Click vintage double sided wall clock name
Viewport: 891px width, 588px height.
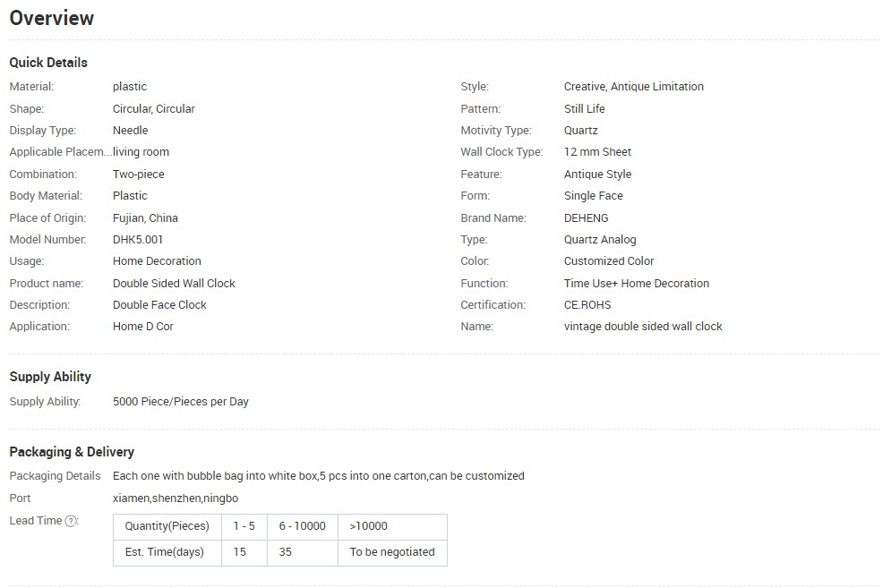[643, 327]
